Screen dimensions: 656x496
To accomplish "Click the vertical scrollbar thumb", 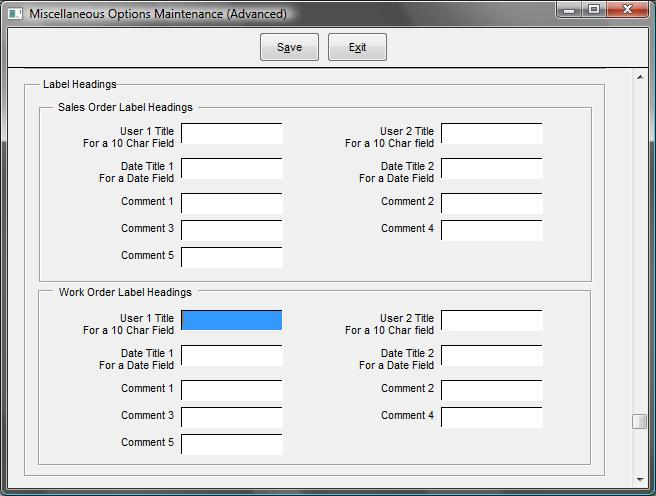I will tap(639, 421).
